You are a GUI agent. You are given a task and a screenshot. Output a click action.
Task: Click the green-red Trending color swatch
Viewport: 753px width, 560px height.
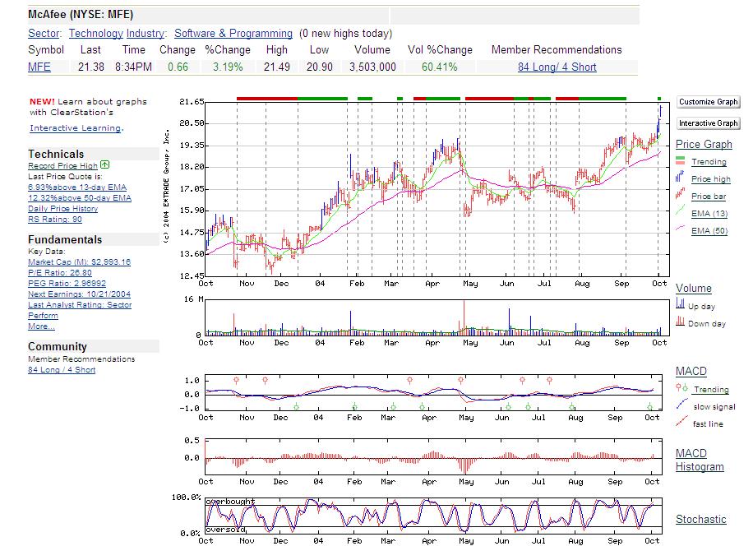click(679, 162)
